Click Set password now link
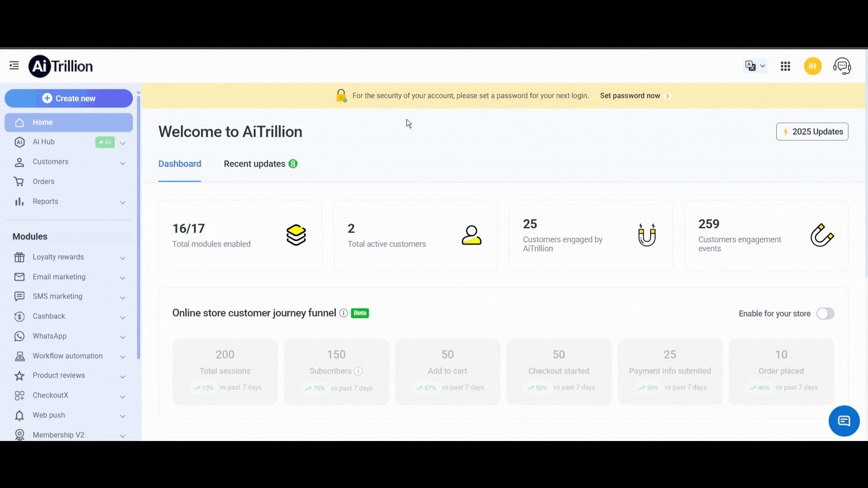Viewport: 868px width, 488px height. click(630, 96)
